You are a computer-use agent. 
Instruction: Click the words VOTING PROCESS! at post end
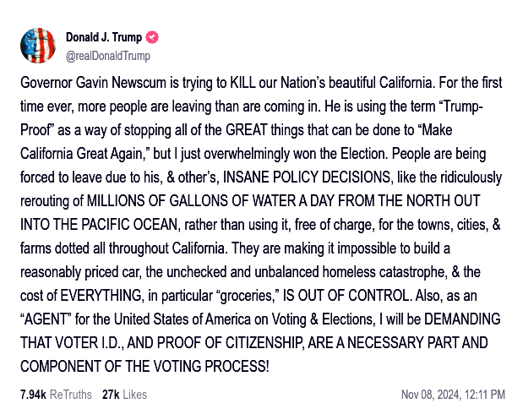pos(210,366)
